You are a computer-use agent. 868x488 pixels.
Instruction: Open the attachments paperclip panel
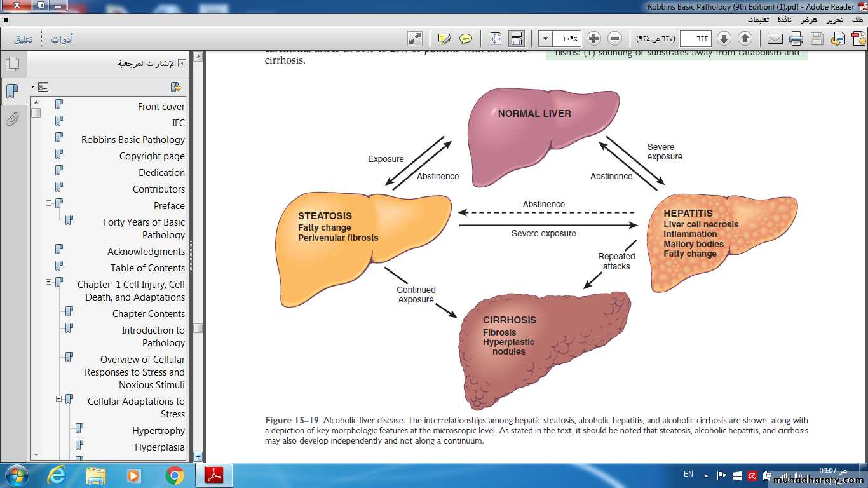click(12, 119)
